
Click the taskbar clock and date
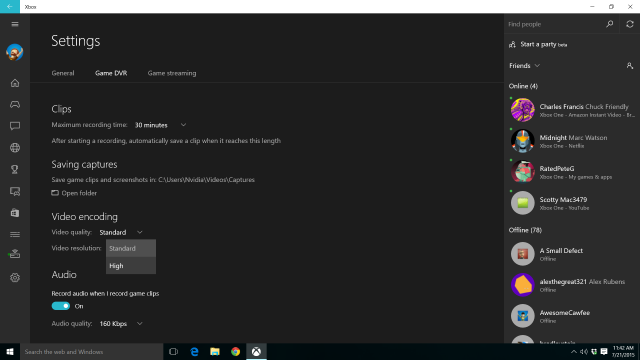click(x=623, y=351)
